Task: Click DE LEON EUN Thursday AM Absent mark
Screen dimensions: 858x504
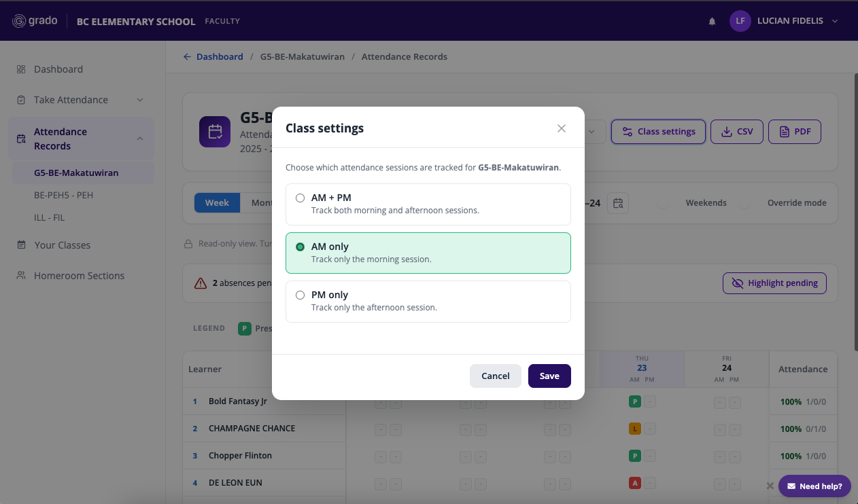Action: click(x=635, y=483)
